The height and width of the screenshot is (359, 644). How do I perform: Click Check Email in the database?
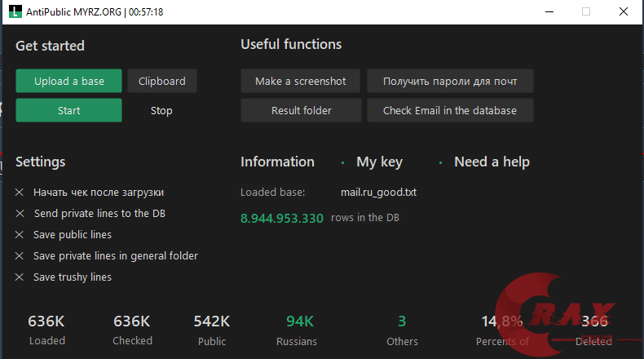point(450,110)
